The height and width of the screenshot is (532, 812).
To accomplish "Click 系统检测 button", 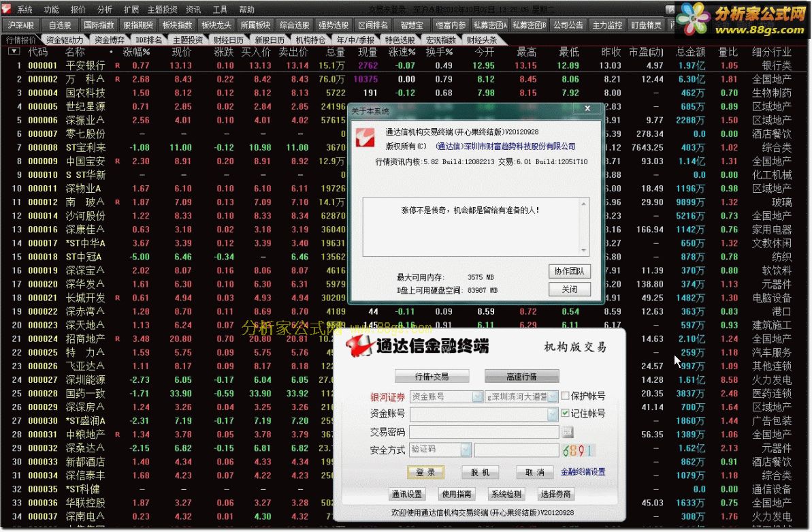I will [x=506, y=494].
